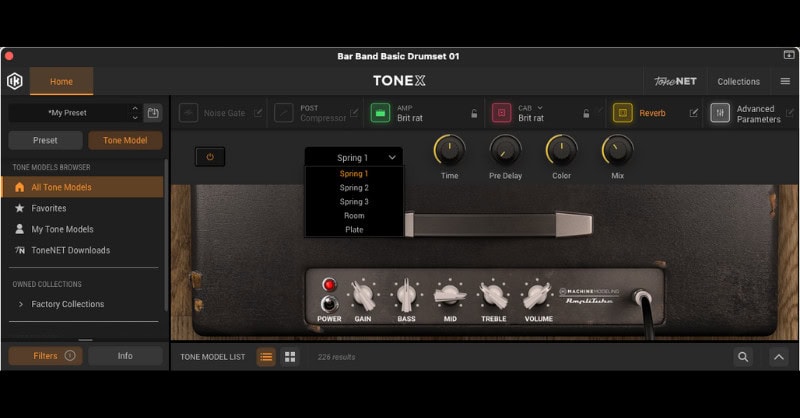
Task: Click the amp GAIN knob
Action: 363,296
